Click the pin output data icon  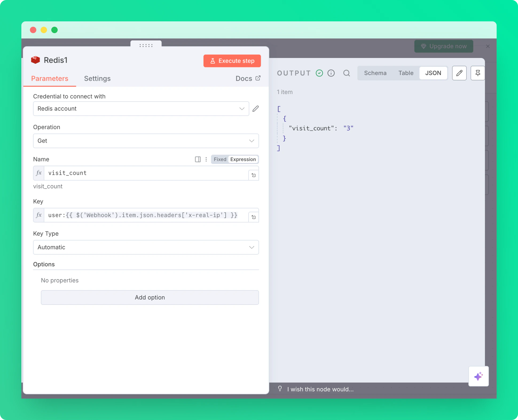pyautogui.click(x=477, y=73)
